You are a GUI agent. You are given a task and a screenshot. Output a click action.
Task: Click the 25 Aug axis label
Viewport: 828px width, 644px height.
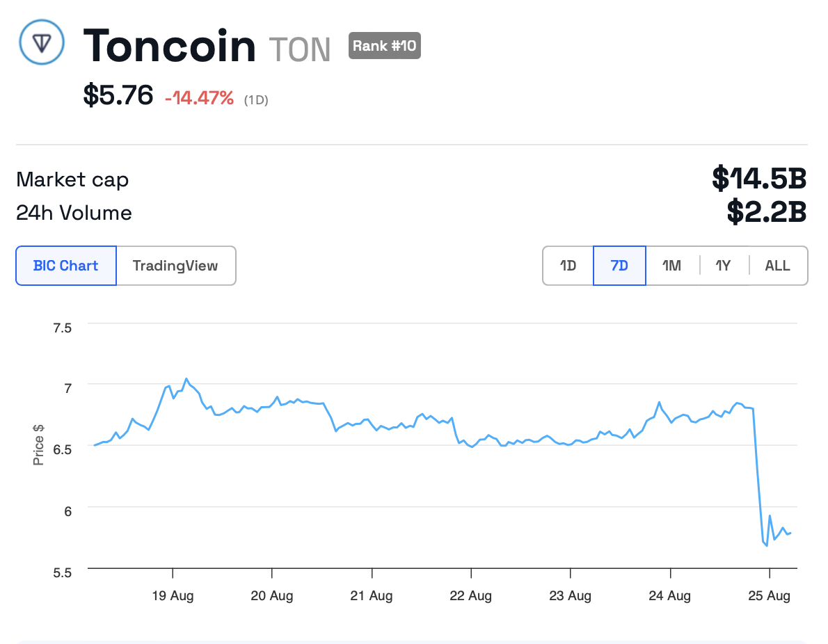point(769,596)
